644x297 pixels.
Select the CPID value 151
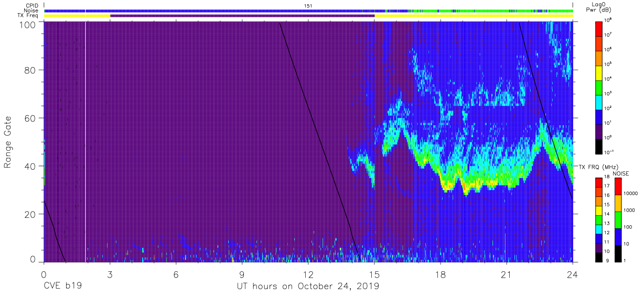(x=308, y=5)
